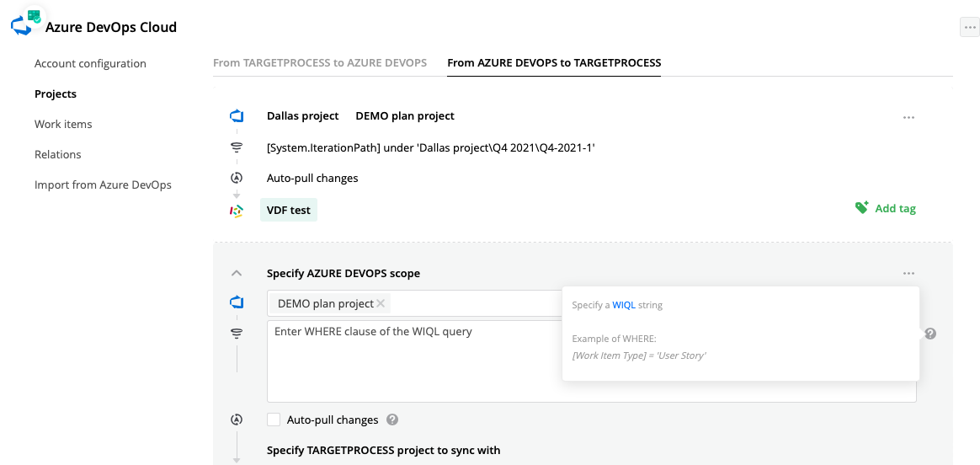Click the Targetprocess icon next to VDF test

click(x=237, y=211)
